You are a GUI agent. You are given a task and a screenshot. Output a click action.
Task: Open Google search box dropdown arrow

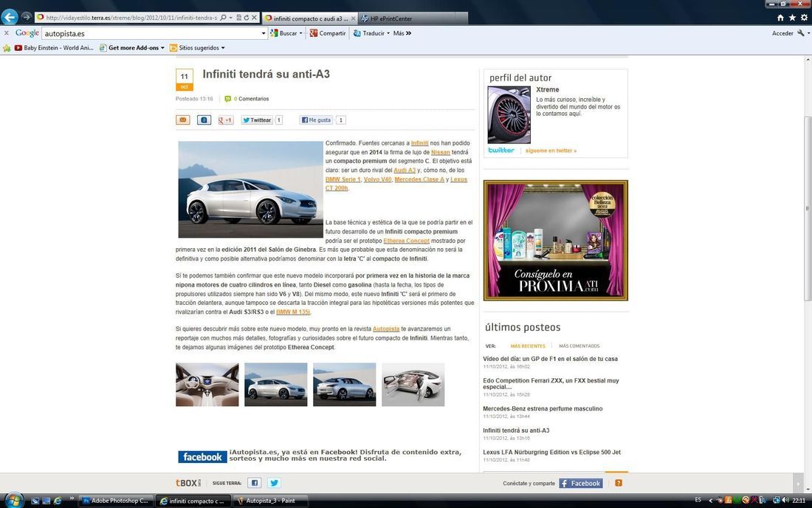click(x=263, y=33)
